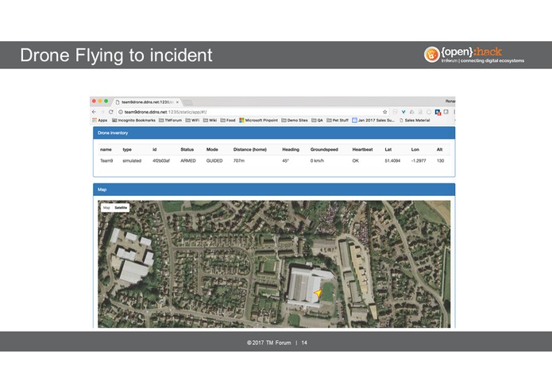Click the 'Distance (home)' column header
Viewport: 552px width, 392px height.
(250, 149)
